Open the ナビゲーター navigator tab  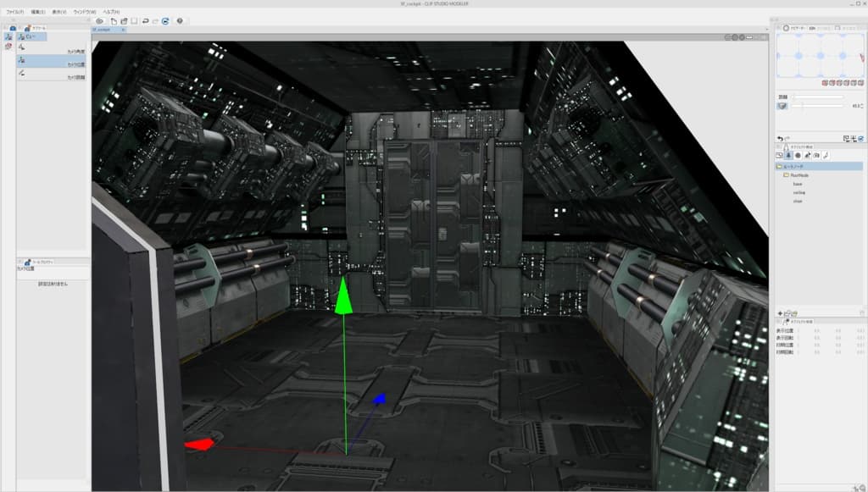click(x=795, y=28)
